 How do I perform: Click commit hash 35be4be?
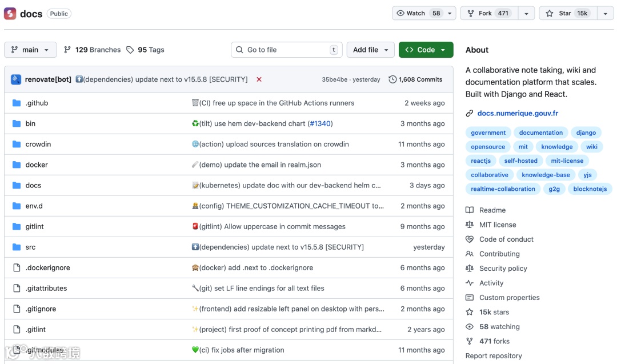(334, 79)
